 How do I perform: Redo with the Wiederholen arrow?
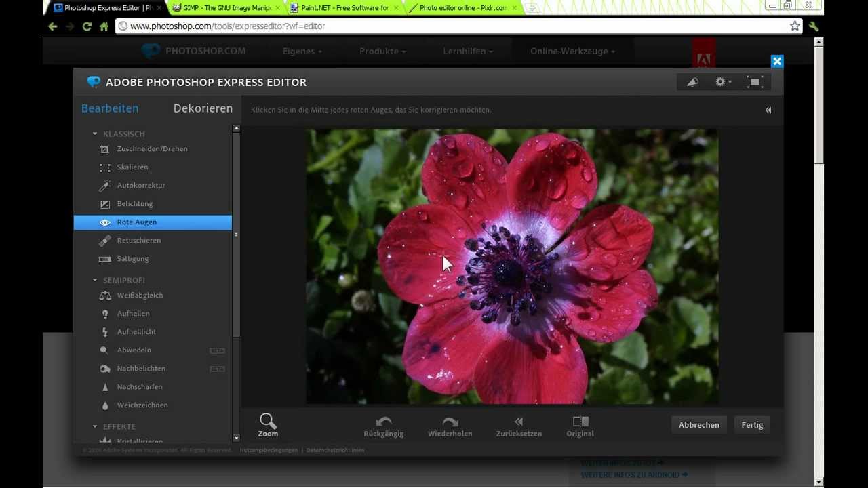(450, 426)
